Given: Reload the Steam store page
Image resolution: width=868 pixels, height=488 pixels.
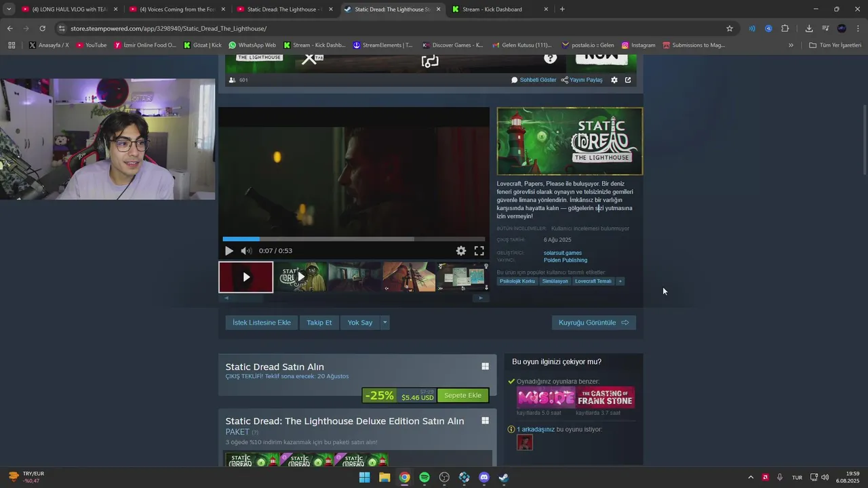Looking at the screenshot, I should [42, 28].
